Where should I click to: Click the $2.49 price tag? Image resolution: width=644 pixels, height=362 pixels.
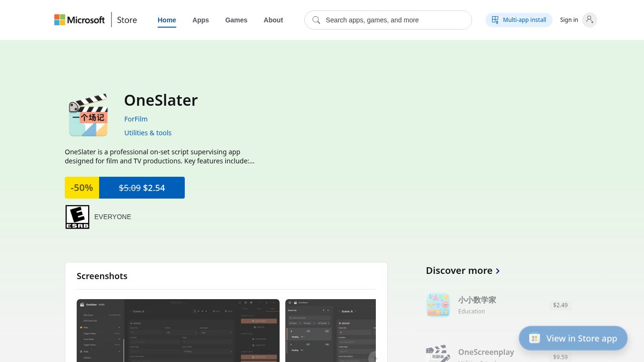pos(560,305)
